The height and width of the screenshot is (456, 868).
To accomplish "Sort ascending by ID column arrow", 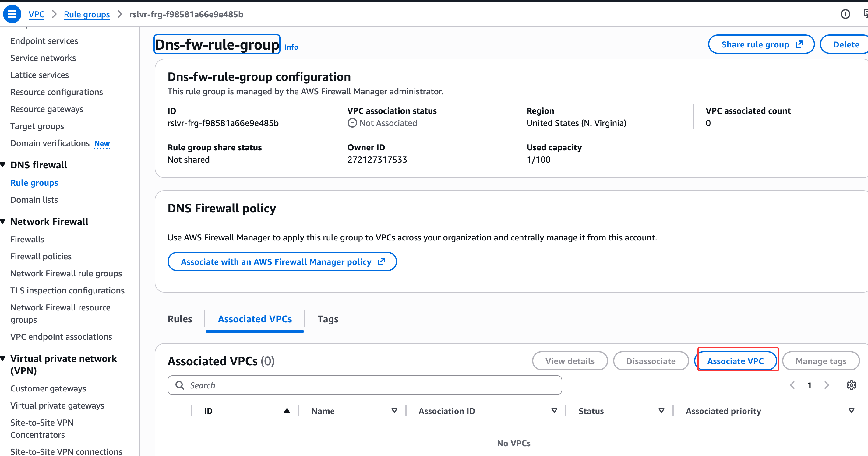I will click(287, 411).
